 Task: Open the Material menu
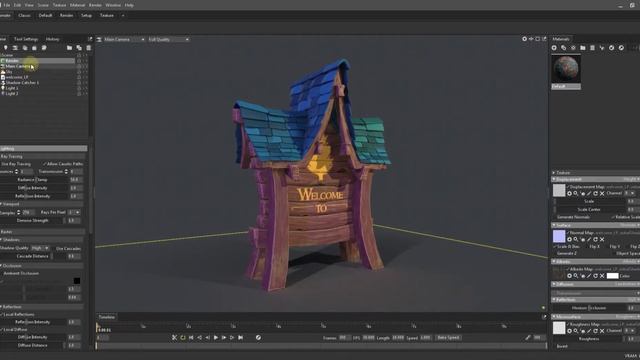pos(77,5)
